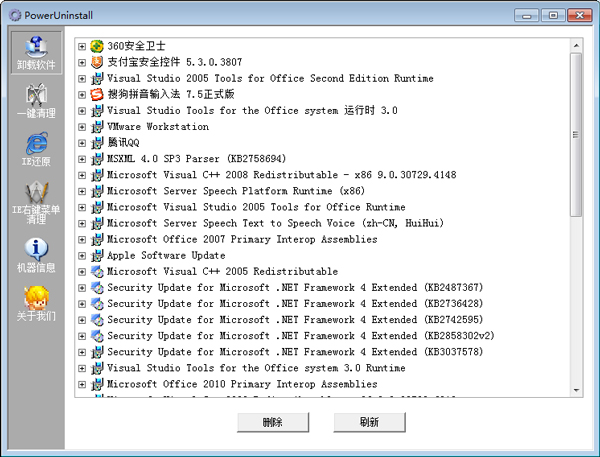Click the 腾讯QQ entry icon
The image size is (600, 457).
(x=97, y=143)
